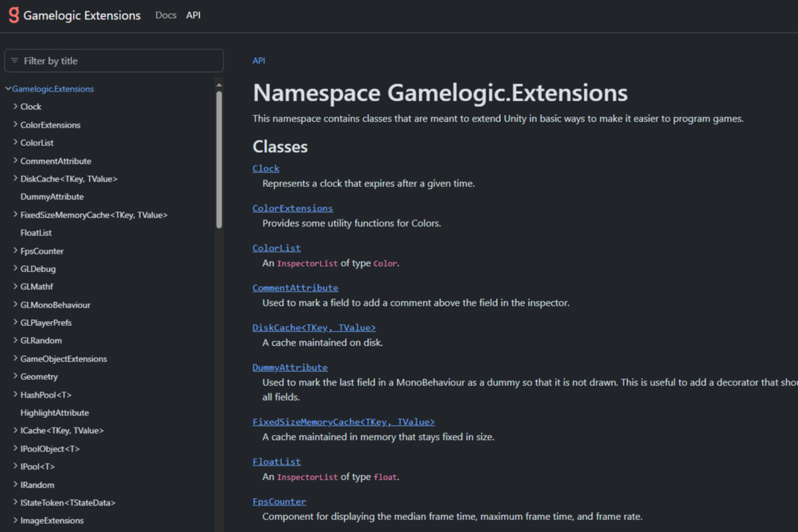798x532 pixels.
Task: Select GLRandom label in sidebar
Action: pyautogui.click(x=41, y=340)
